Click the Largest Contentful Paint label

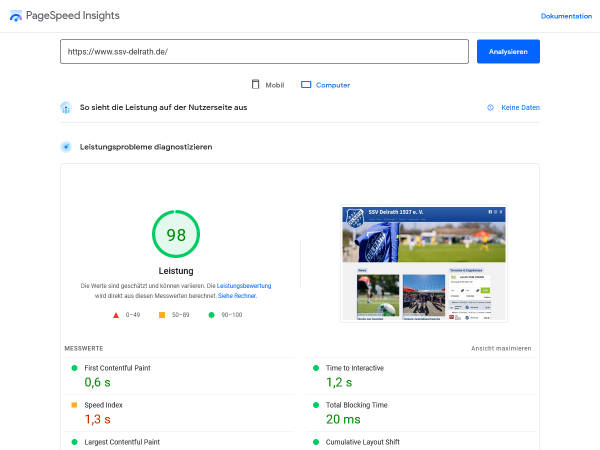[122, 442]
